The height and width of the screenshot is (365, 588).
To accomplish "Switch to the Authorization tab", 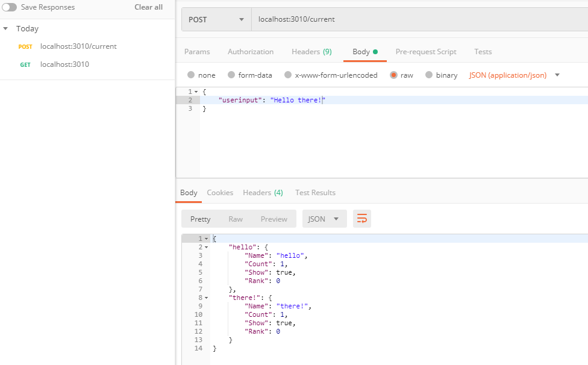I will (251, 52).
